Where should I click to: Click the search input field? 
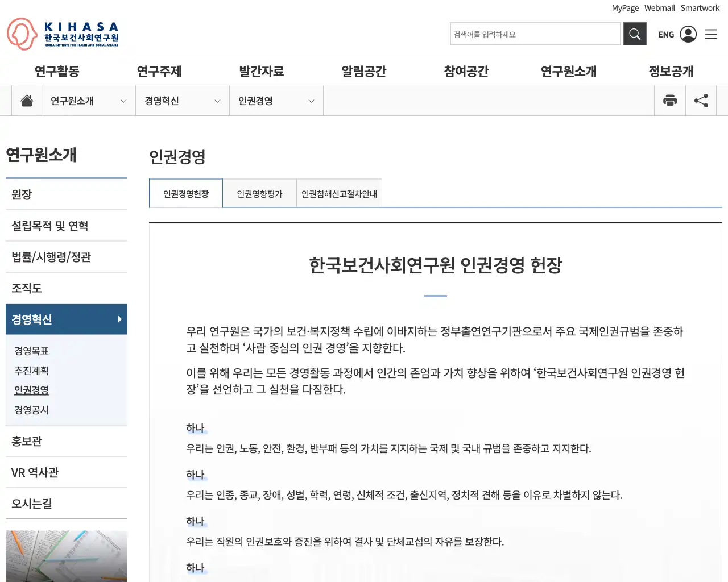click(535, 34)
